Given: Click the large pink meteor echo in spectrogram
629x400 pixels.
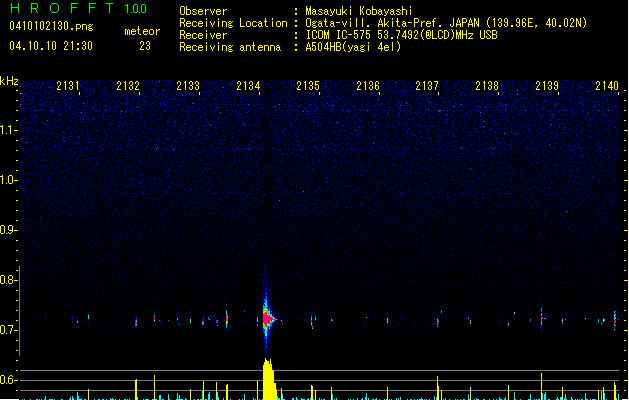Looking at the screenshot, I should coord(268,319).
